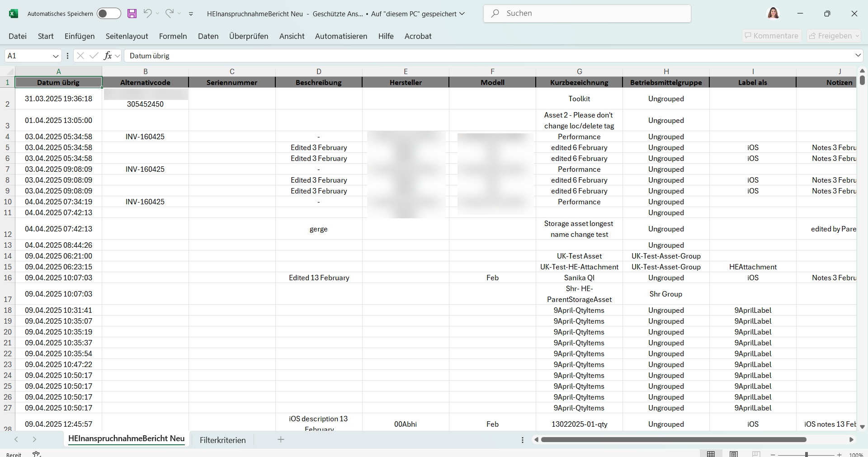This screenshot has height=457, width=868.
Task: Click the Kommentare button
Action: click(771, 36)
